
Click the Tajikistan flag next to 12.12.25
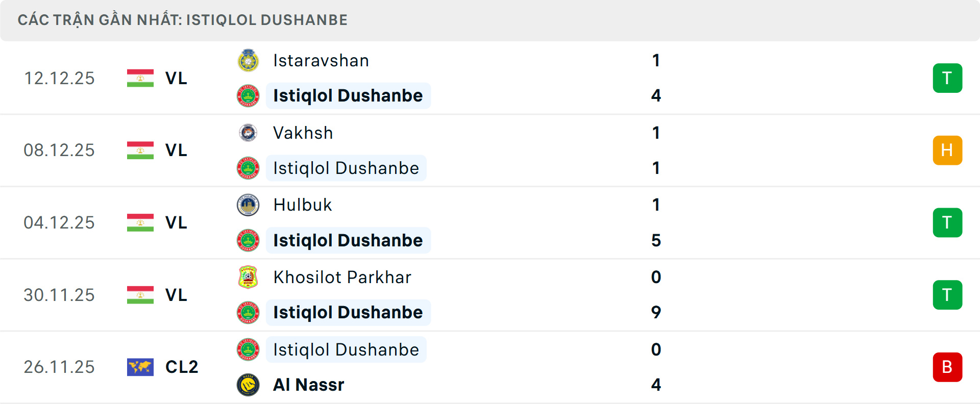pos(140,78)
